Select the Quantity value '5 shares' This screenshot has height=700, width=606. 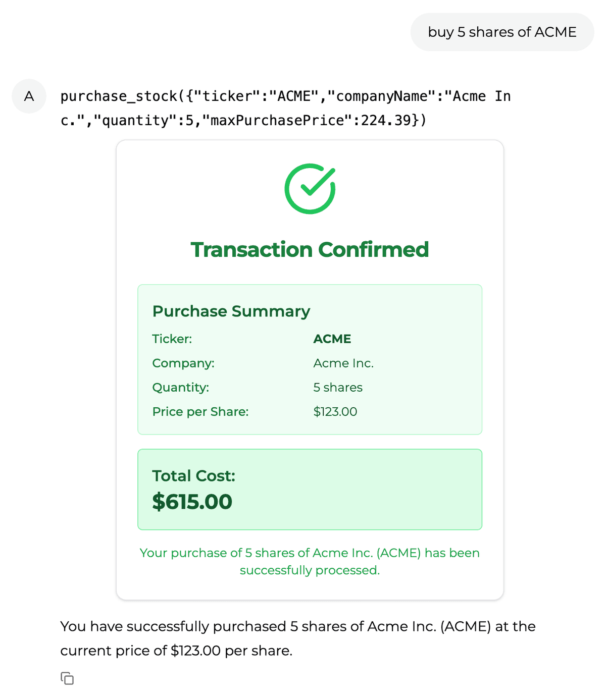pyautogui.click(x=337, y=387)
